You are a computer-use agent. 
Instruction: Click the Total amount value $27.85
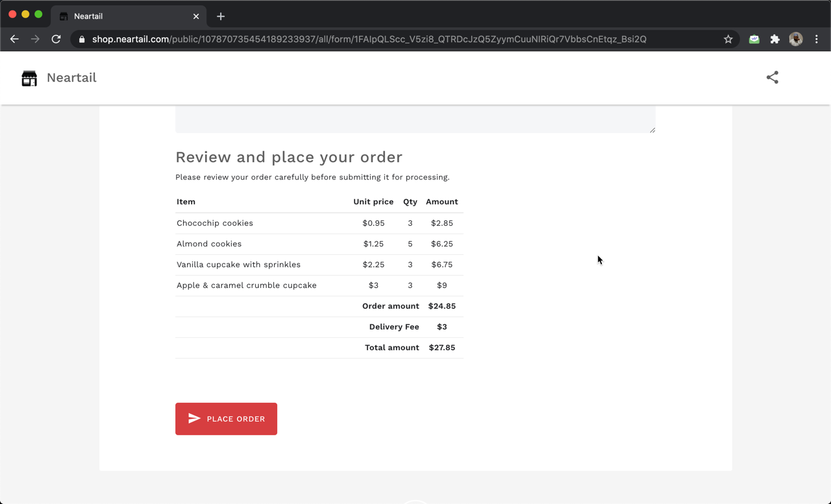tap(442, 347)
